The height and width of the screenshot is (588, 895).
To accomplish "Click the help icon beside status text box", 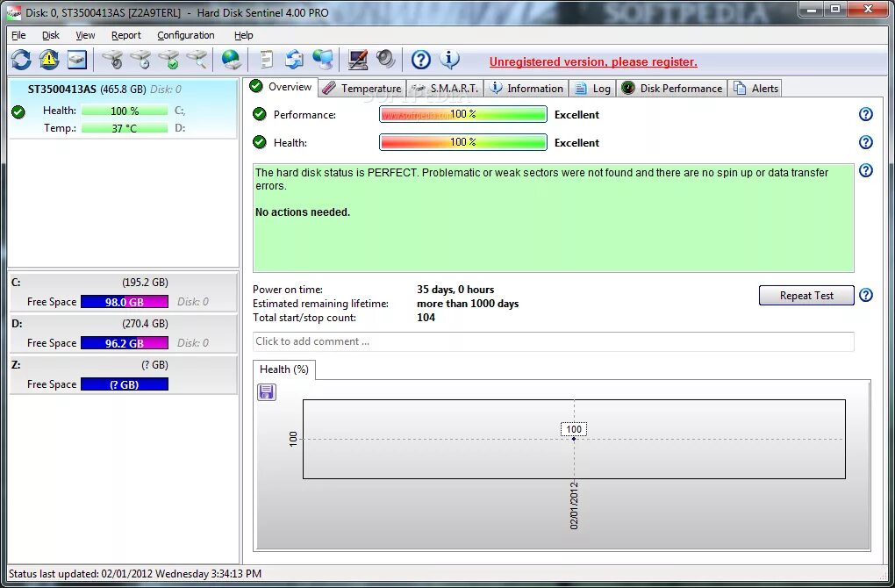I will [x=866, y=170].
